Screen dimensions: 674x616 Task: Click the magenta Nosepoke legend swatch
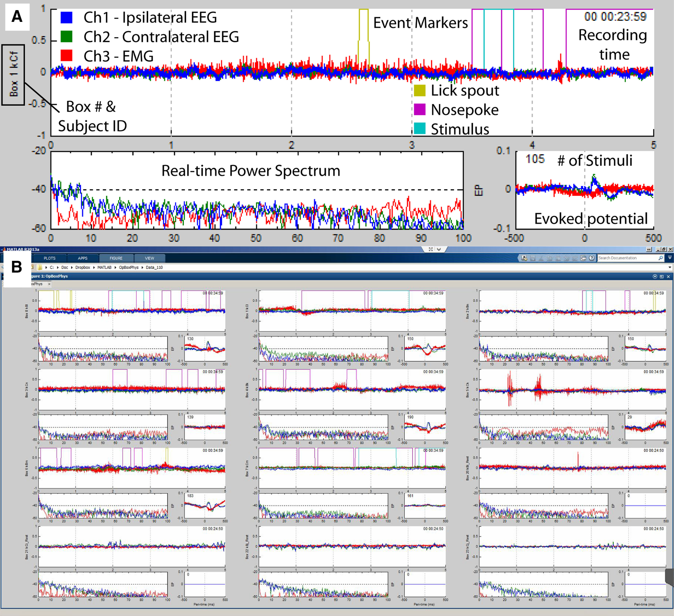click(x=420, y=109)
